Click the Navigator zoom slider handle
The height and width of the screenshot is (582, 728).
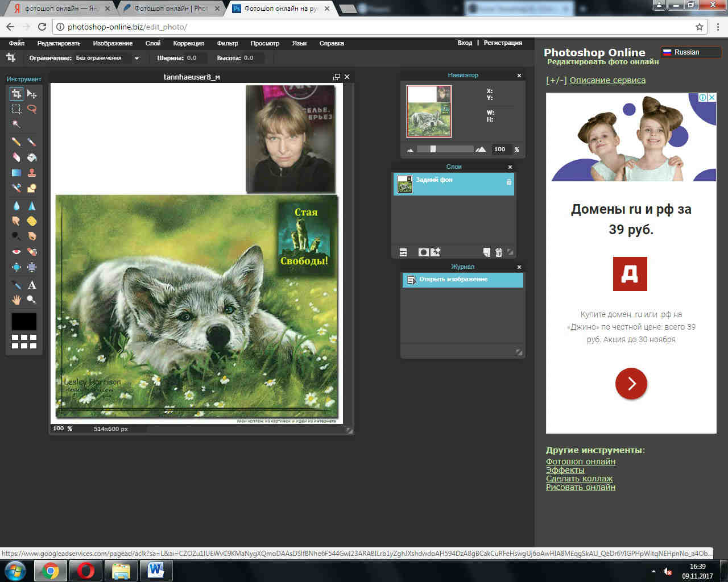tap(433, 149)
